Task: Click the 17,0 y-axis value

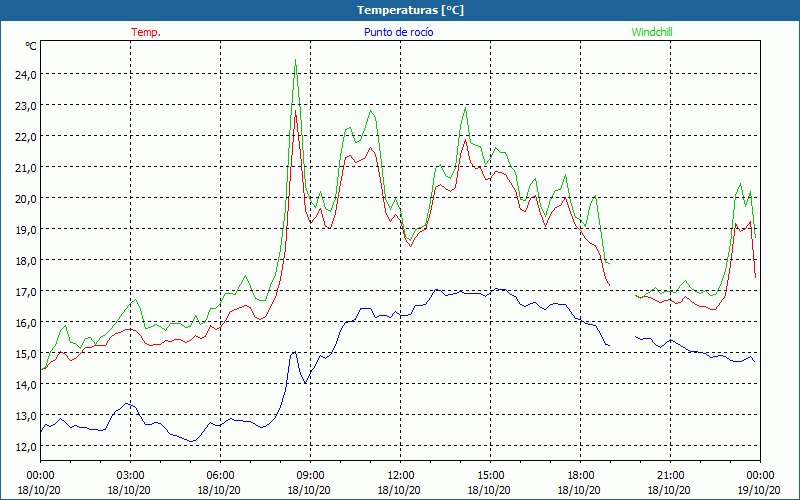Action: (x=26, y=291)
